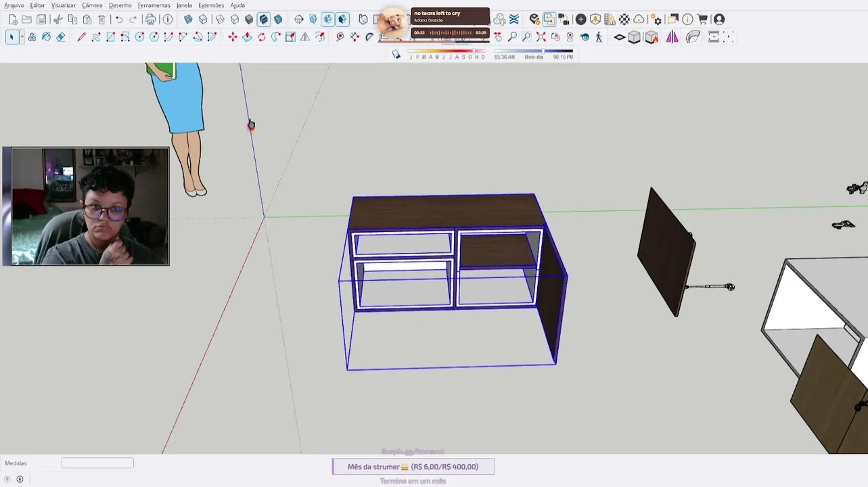Select the Tape Measure tool
The height and width of the screenshot is (487, 868).
pyautogui.click(x=340, y=37)
